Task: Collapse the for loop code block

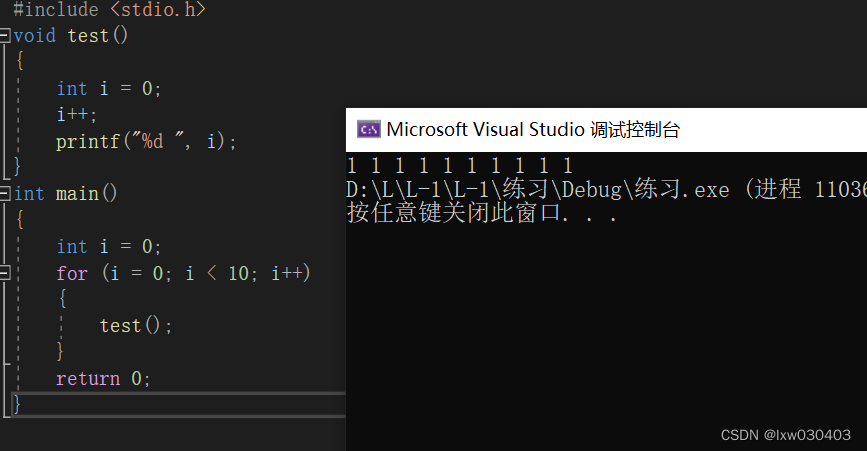Action: click(x=4, y=272)
